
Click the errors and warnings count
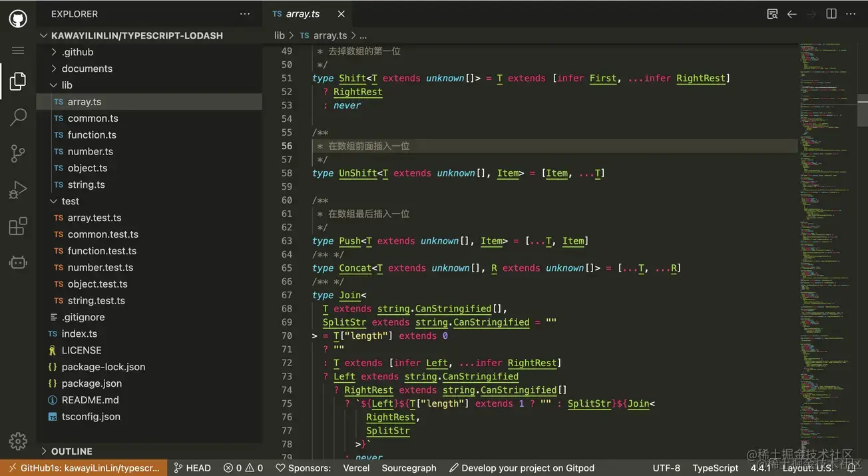(x=243, y=468)
